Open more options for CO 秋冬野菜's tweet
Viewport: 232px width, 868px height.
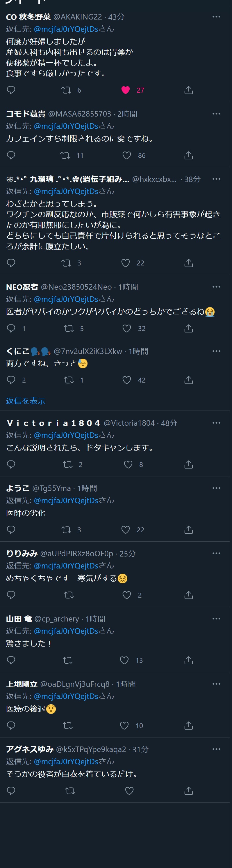point(216,17)
